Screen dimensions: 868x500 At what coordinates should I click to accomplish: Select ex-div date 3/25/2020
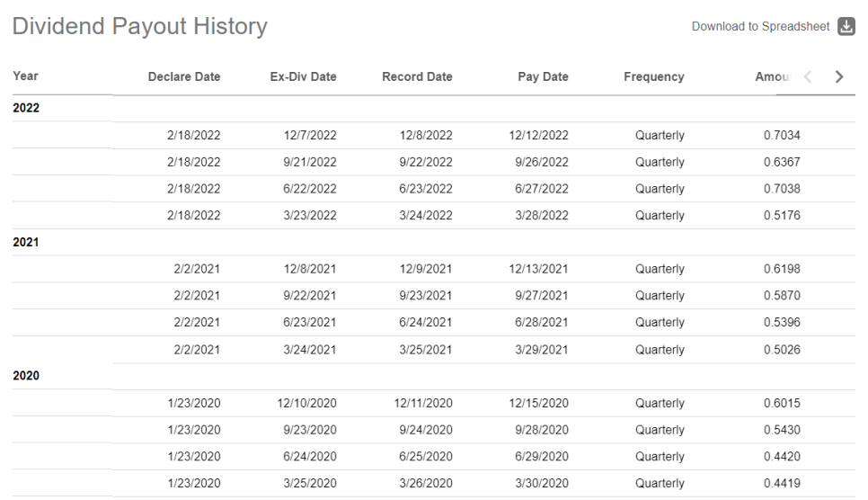pyautogui.click(x=310, y=484)
